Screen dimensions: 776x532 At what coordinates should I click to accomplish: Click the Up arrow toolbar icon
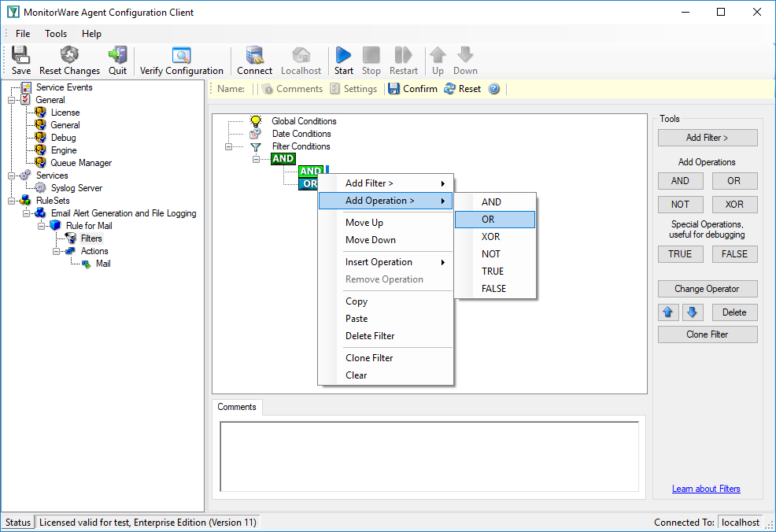[438, 55]
